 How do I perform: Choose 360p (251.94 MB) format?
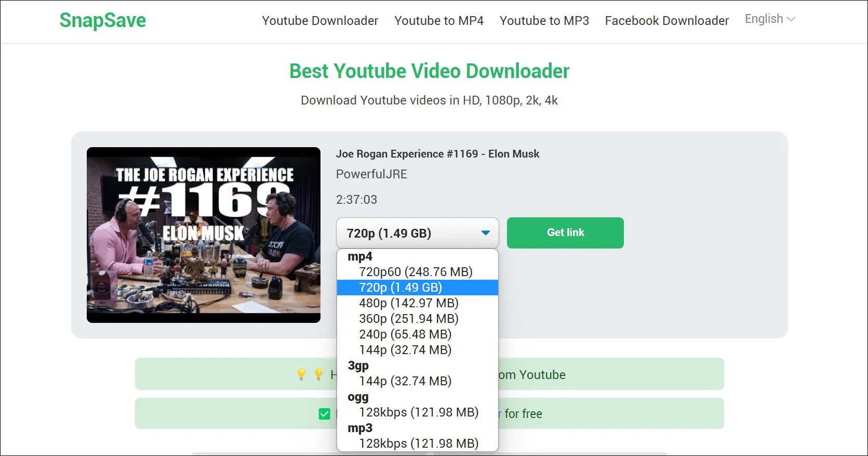tap(418, 319)
